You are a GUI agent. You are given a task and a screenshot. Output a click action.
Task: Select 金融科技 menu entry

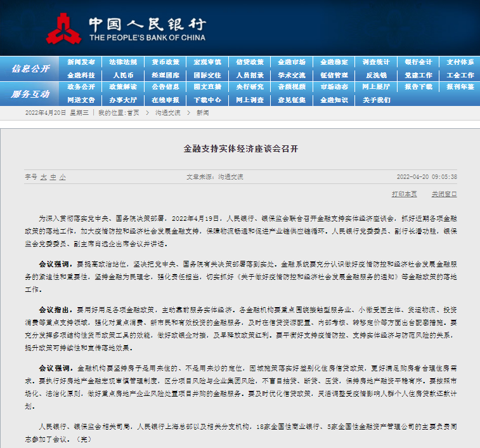pos(81,76)
